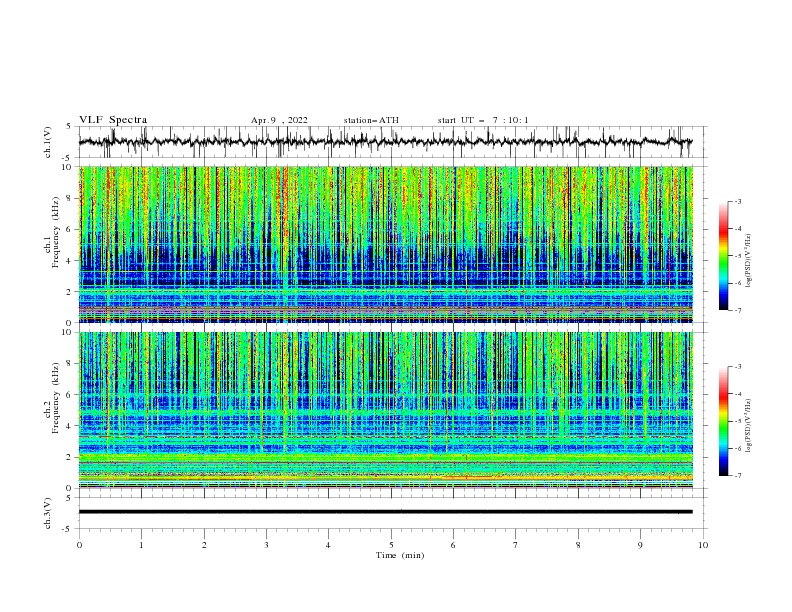Click the ch.2 "Frequency (kHz)" axis label
This screenshot has height=612, width=792.
click(x=56, y=399)
